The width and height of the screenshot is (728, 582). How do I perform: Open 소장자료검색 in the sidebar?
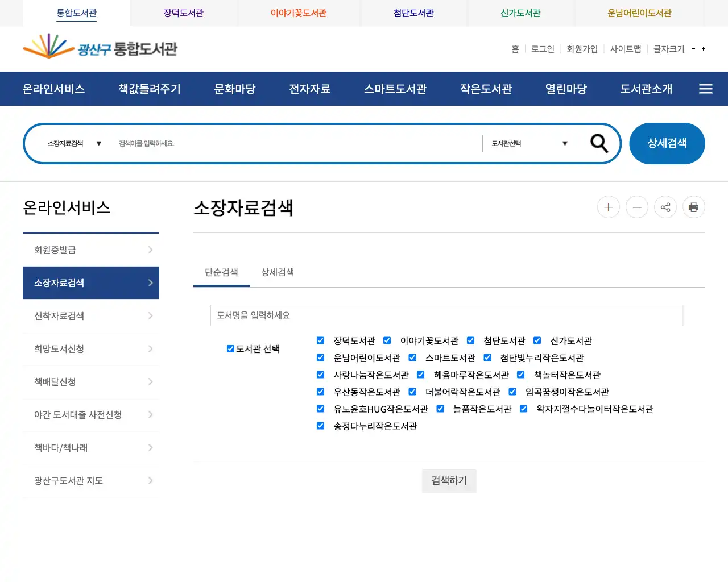[91, 283]
